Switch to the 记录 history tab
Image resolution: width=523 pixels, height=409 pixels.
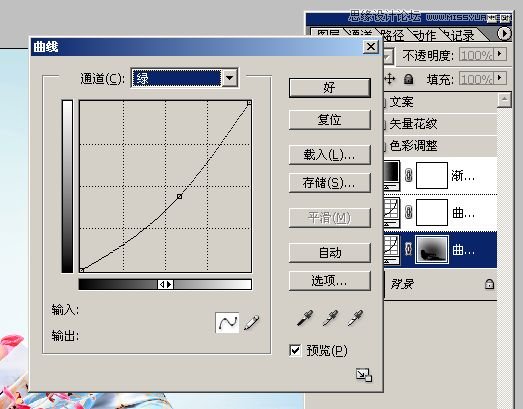point(462,35)
